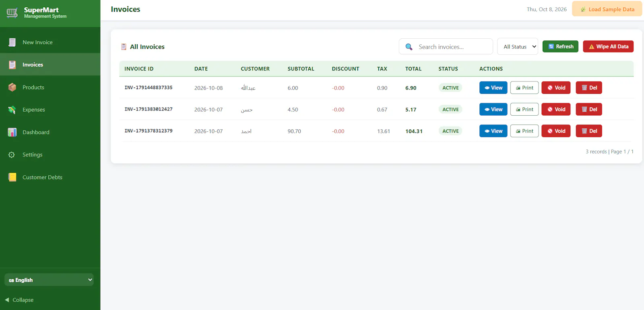644x310 pixels.
Task: Click the Settings gear icon
Action: click(12, 155)
